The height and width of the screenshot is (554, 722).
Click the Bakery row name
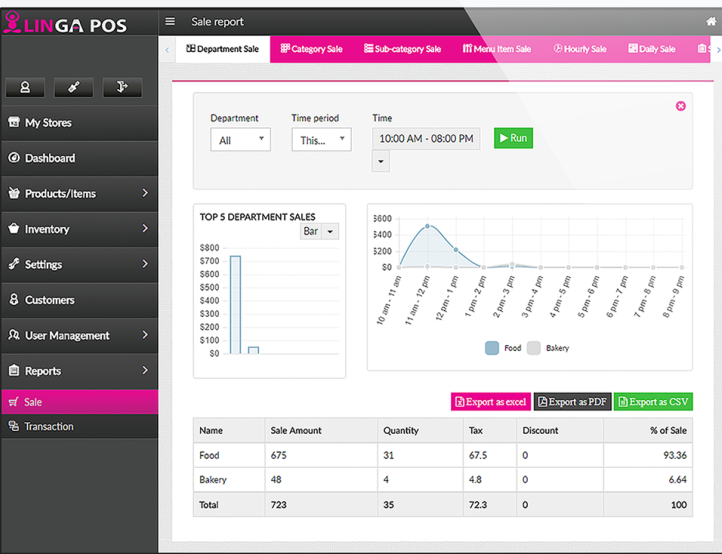[213, 480]
